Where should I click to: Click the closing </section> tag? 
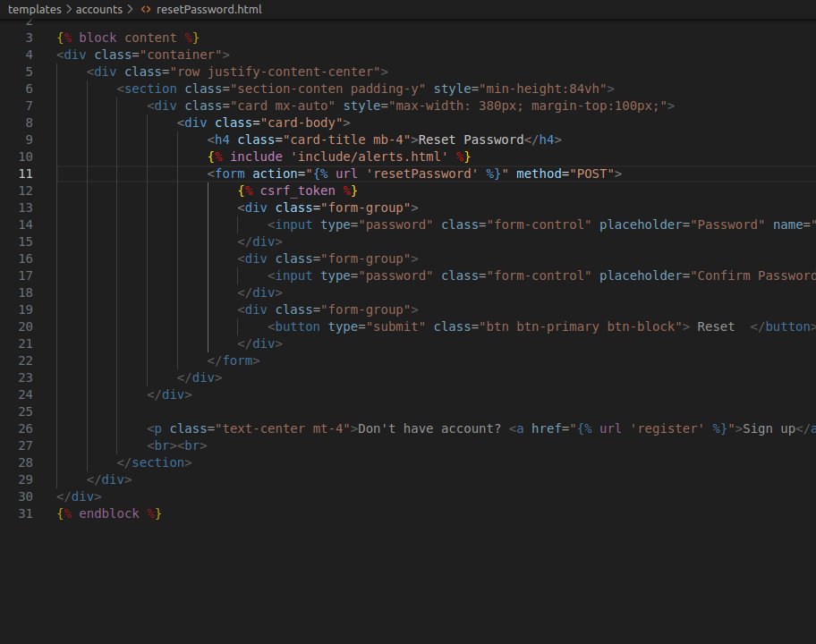[x=154, y=463]
